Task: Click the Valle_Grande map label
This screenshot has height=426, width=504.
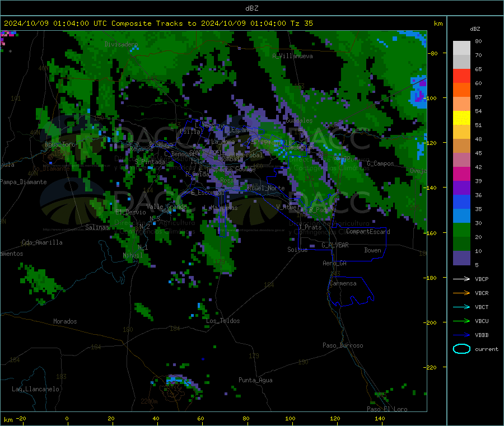Action: pos(166,207)
